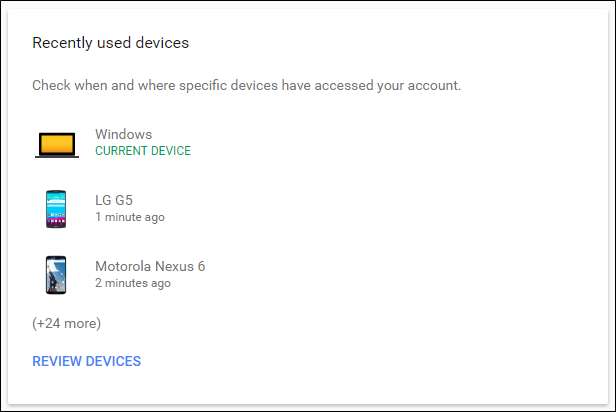The height and width of the screenshot is (412, 616).
Task: Click the word "account" in the description
Action: click(x=433, y=85)
